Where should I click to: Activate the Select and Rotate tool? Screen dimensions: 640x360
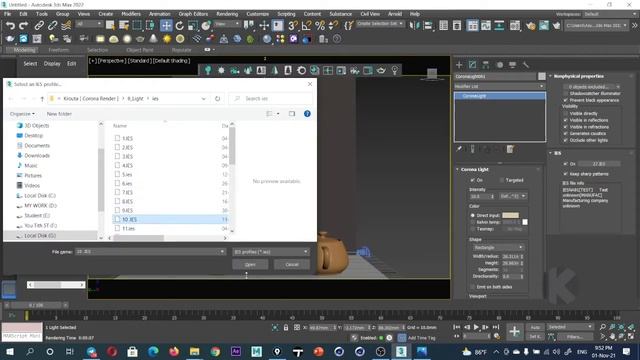point(180,25)
